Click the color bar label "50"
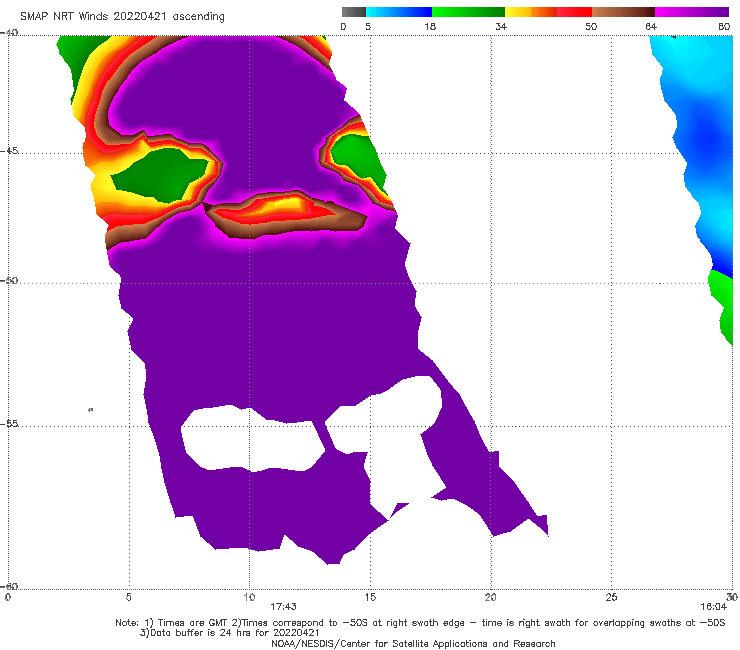Screen dimensions: 740x650 click(591, 26)
